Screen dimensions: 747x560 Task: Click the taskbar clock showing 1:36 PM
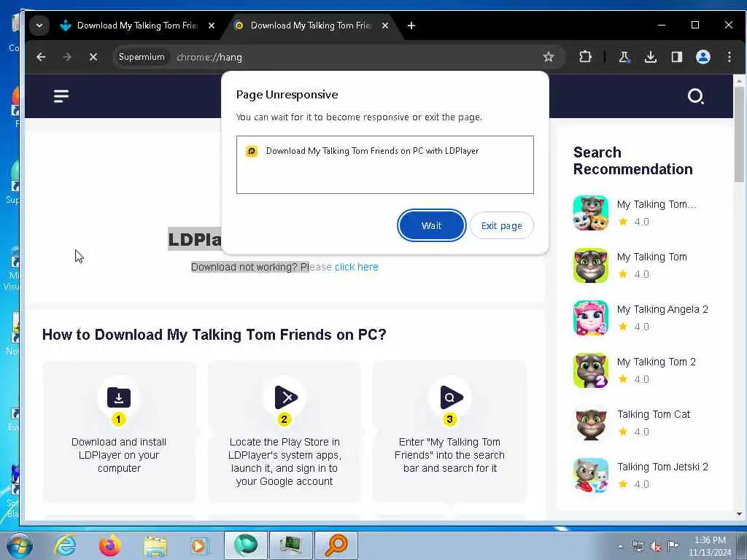click(710, 546)
